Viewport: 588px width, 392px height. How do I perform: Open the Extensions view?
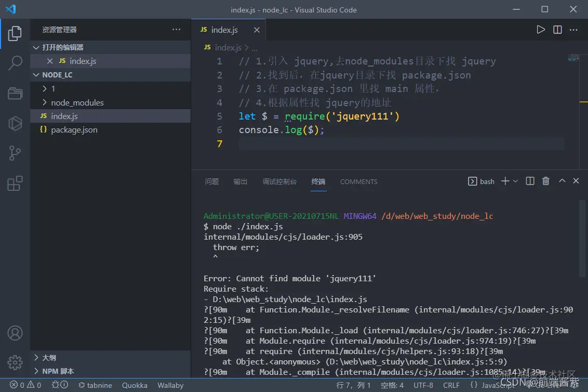[x=15, y=183]
